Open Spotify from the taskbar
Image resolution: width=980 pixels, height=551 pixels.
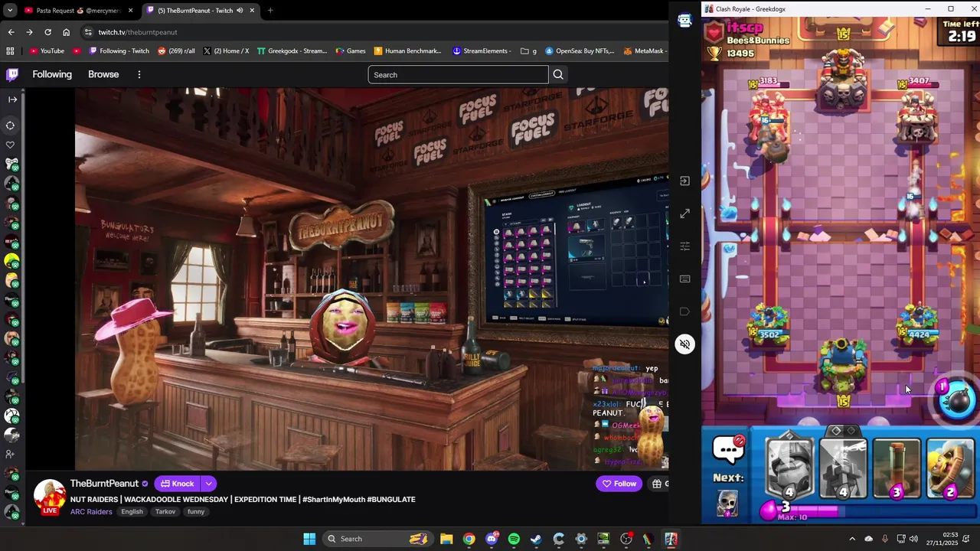[514, 539]
